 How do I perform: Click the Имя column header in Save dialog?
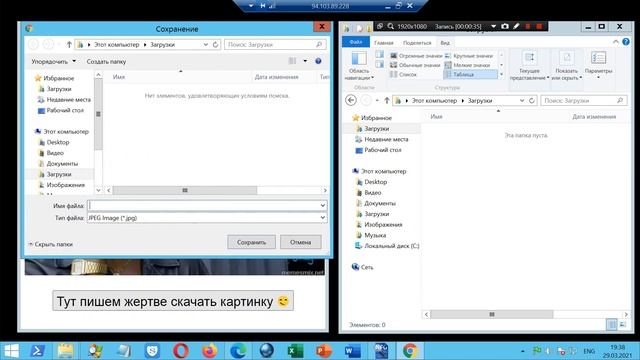pos(119,77)
